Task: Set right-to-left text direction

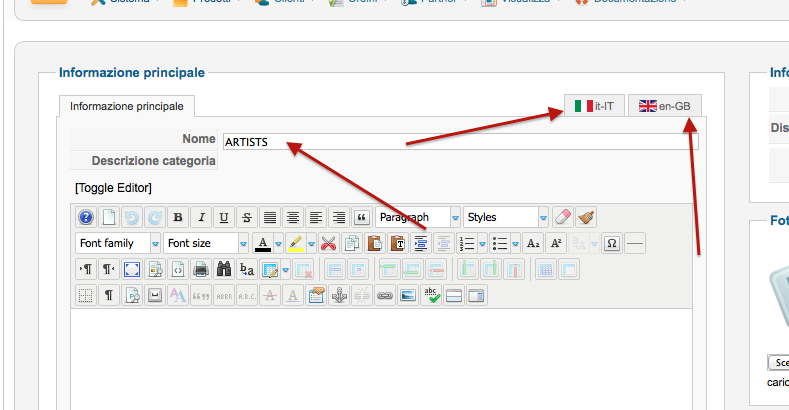Action: [x=109, y=269]
